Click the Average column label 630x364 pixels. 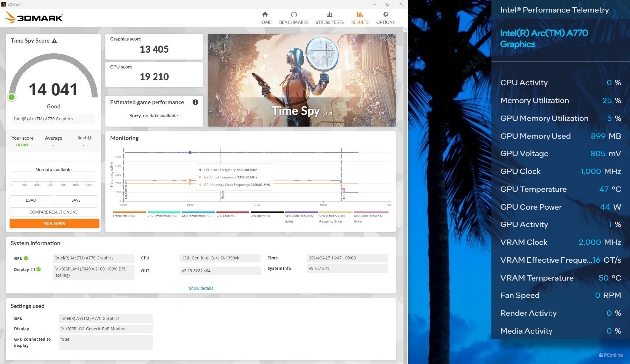(x=53, y=138)
